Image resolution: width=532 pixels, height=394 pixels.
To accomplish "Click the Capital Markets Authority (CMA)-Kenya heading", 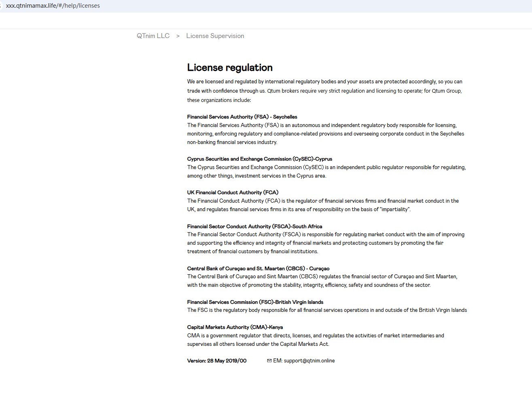I will click(x=235, y=327).
